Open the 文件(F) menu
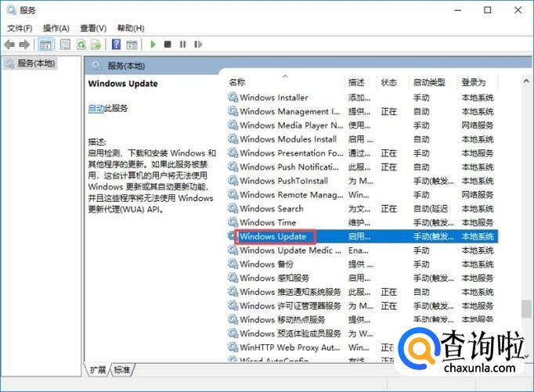Image resolution: width=534 pixels, height=392 pixels. [20, 28]
